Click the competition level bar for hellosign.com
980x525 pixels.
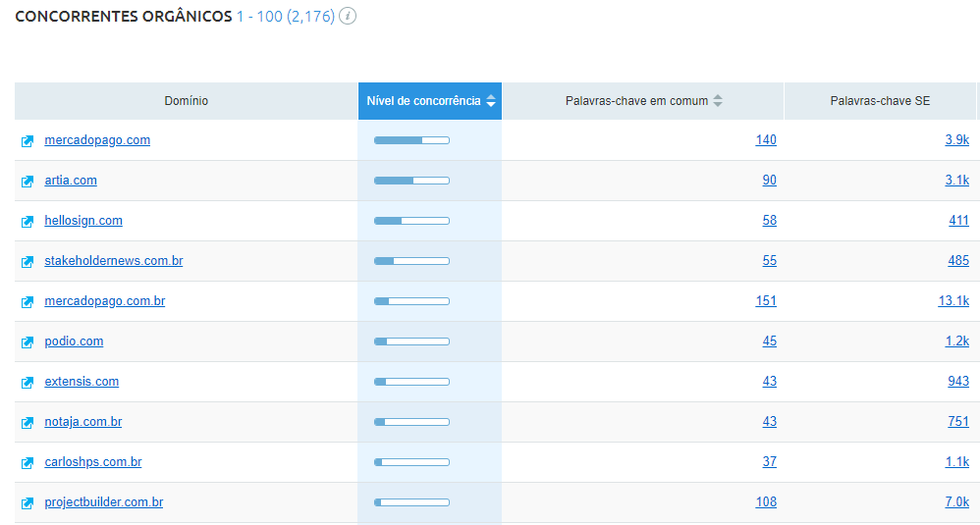pyautogui.click(x=411, y=221)
